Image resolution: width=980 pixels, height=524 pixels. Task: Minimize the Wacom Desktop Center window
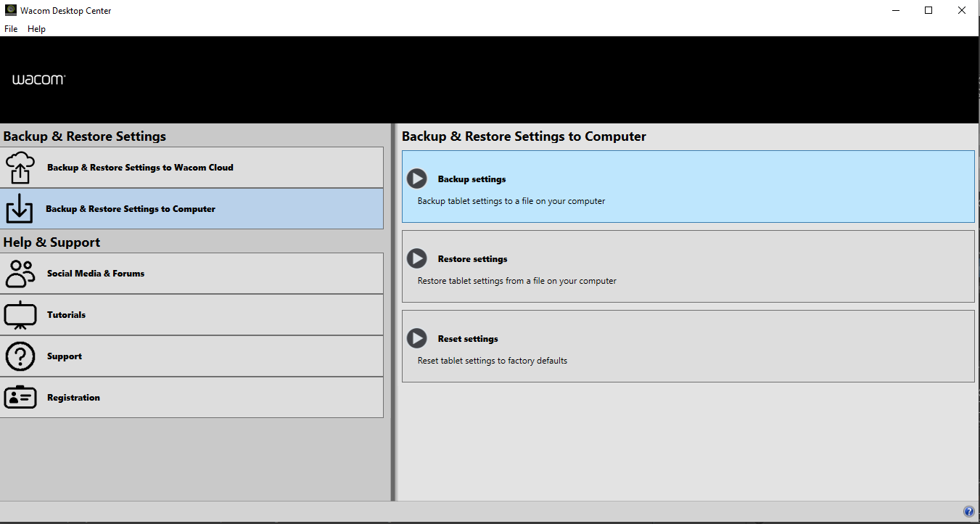coord(895,11)
